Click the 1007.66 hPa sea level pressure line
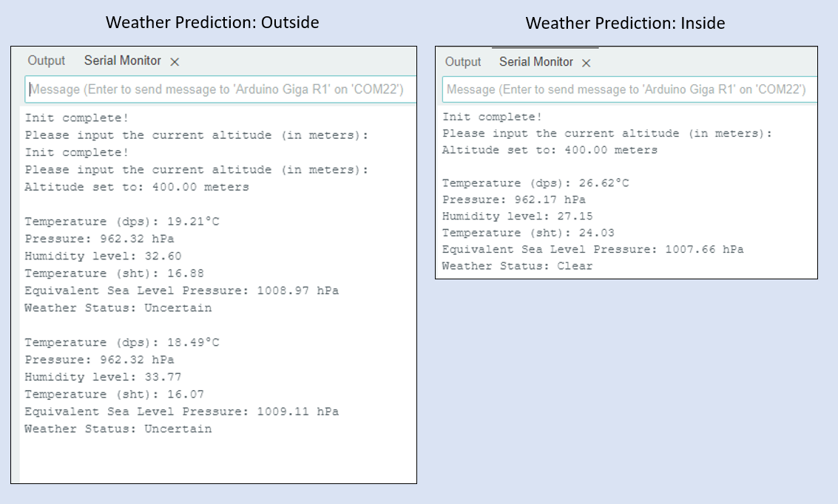The image size is (838, 504). (592, 250)
